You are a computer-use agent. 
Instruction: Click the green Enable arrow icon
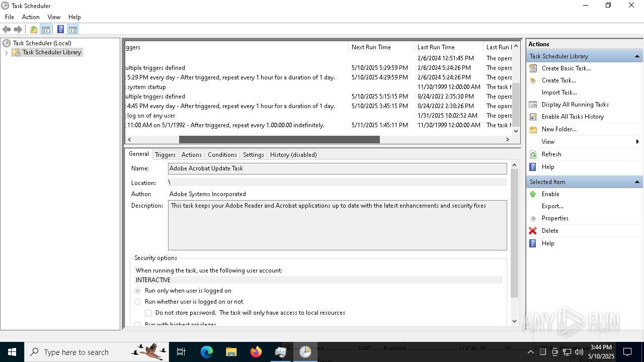pos(533,194)
